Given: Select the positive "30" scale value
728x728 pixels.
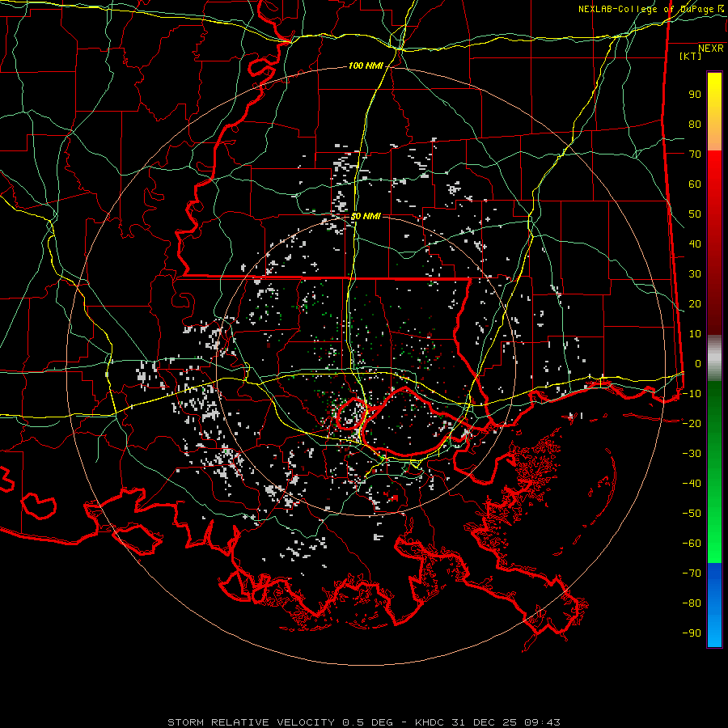Looking at the screenshot, I should point(695,274).
